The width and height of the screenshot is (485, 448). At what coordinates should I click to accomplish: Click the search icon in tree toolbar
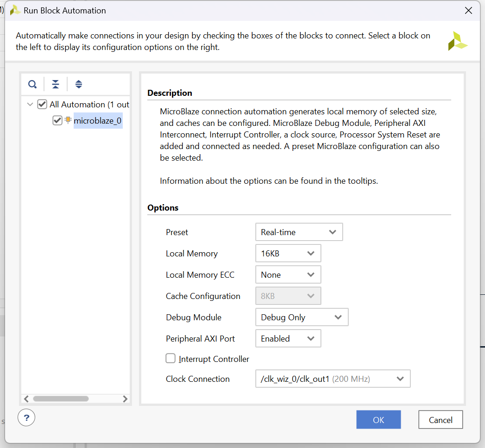point(32,84)
